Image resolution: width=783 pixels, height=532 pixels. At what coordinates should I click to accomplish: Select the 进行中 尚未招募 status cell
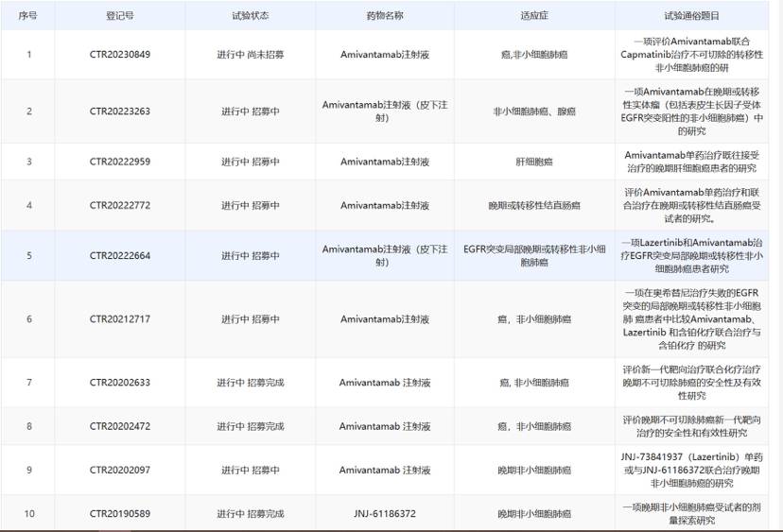[x=250, y=55]
